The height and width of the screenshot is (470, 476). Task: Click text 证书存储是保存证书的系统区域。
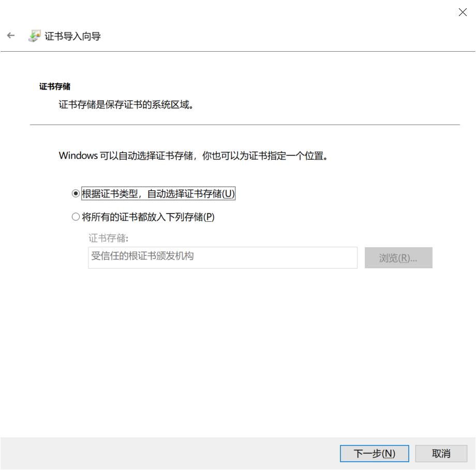[x=126, y=104]
